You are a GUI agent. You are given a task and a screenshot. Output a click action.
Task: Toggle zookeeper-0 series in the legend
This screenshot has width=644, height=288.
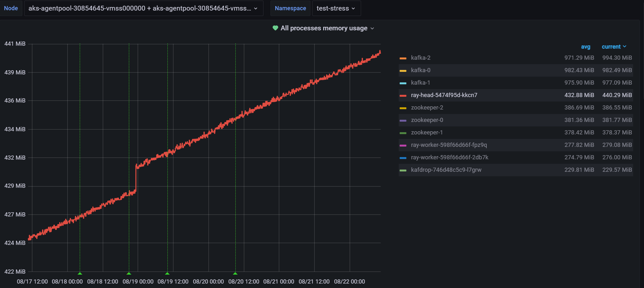tap(427, 120)
